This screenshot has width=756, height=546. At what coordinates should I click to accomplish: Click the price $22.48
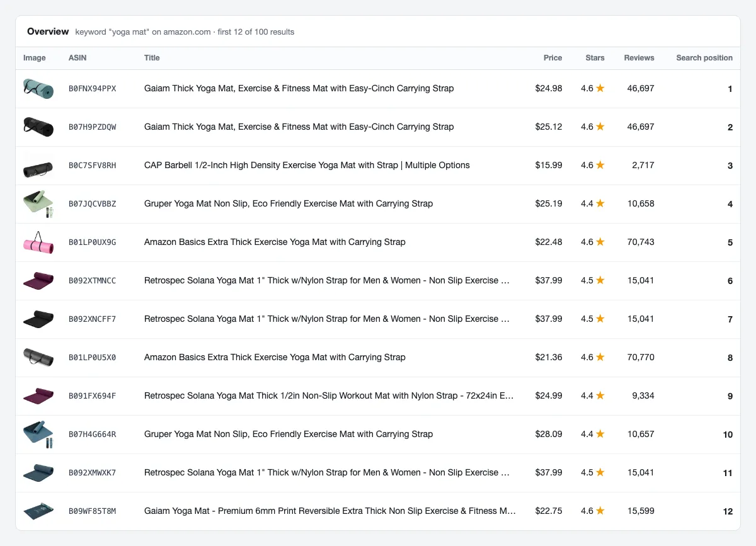click(x=549, y=242)
